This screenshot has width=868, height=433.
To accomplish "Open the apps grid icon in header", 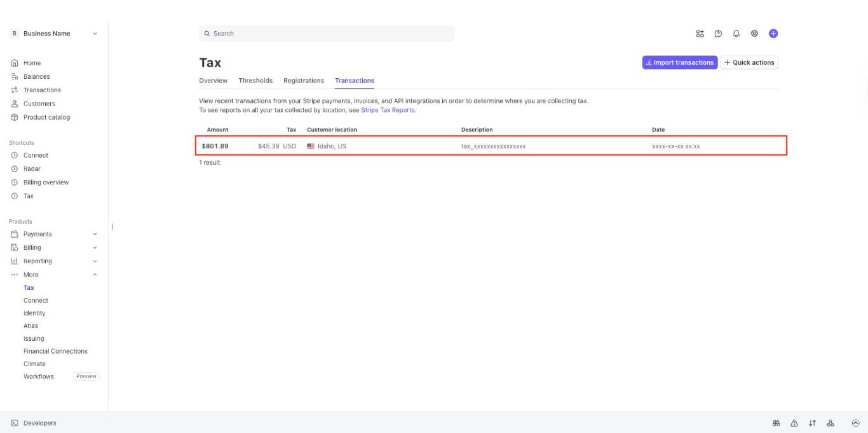I will coord(700,34).
